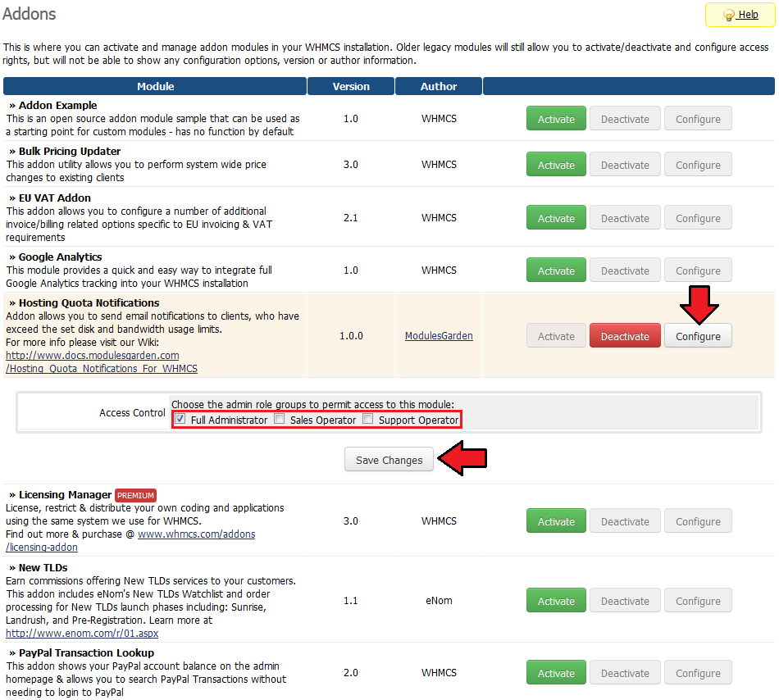
Task: Select the 'New TLDs' module title
Action: (x=43, y=567)
